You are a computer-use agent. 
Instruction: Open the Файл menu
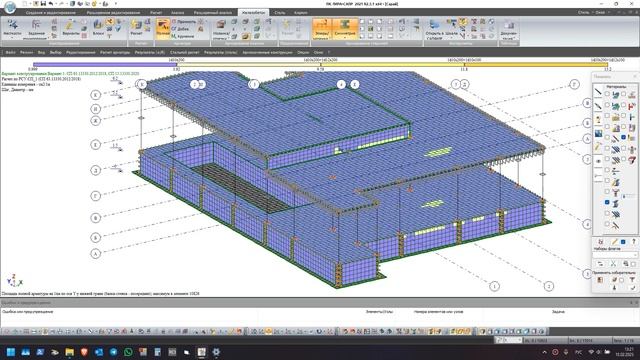coord(11,52)
